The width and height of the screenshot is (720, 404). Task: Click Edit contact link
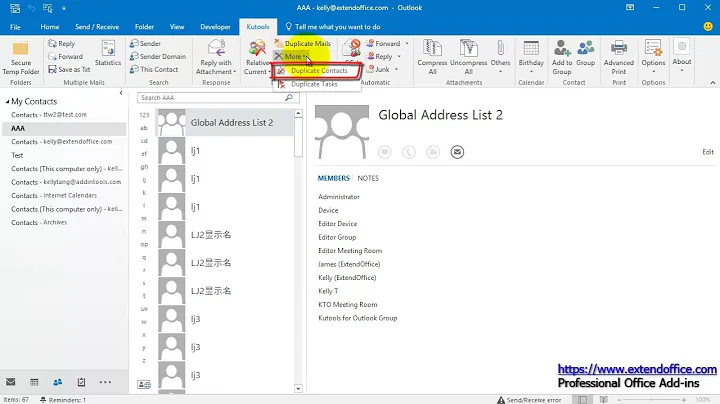coord(708,152)
